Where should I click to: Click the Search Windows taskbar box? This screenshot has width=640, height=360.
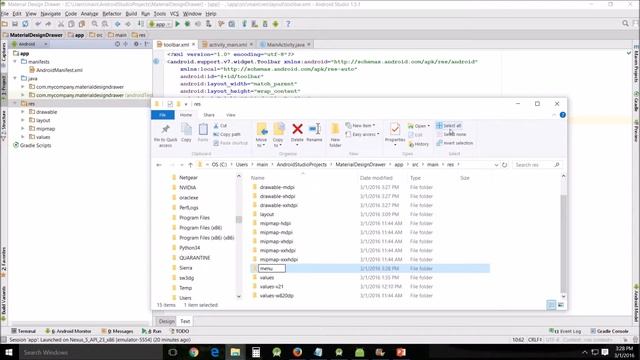tap(90, 352)
